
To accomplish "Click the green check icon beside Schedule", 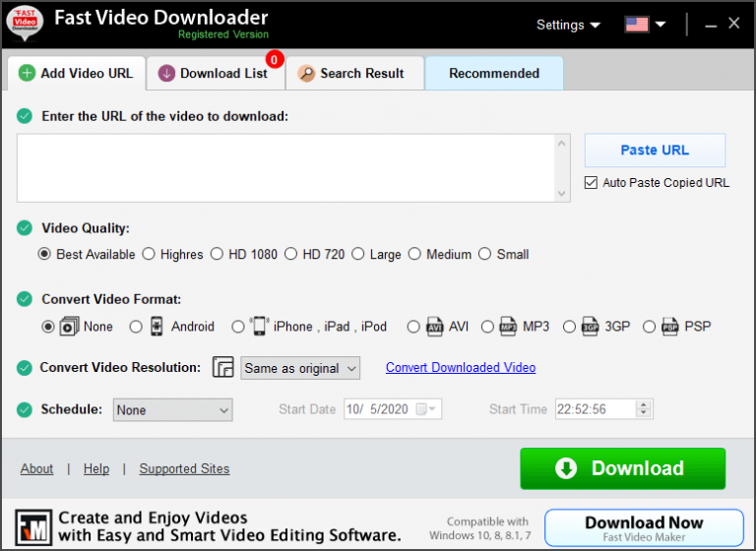I will coord(25,409).
